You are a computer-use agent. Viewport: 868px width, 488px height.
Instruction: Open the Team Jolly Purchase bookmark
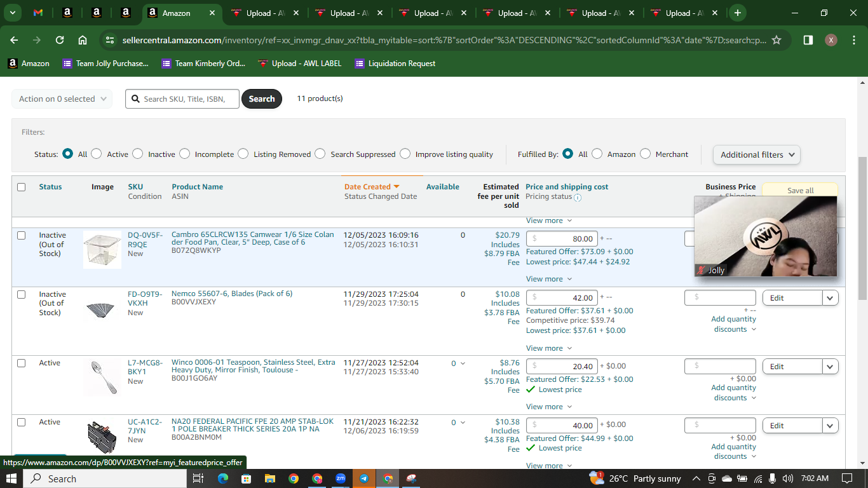coord(105,64)
